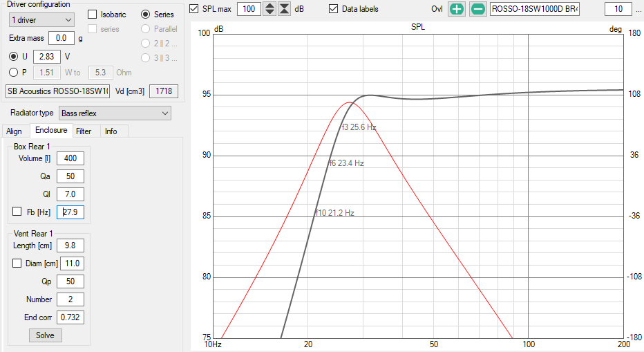Image resolution: width=644 pixels, height=352 pixels.
Task: Click the 95 dB axis label
Action: 207,94
